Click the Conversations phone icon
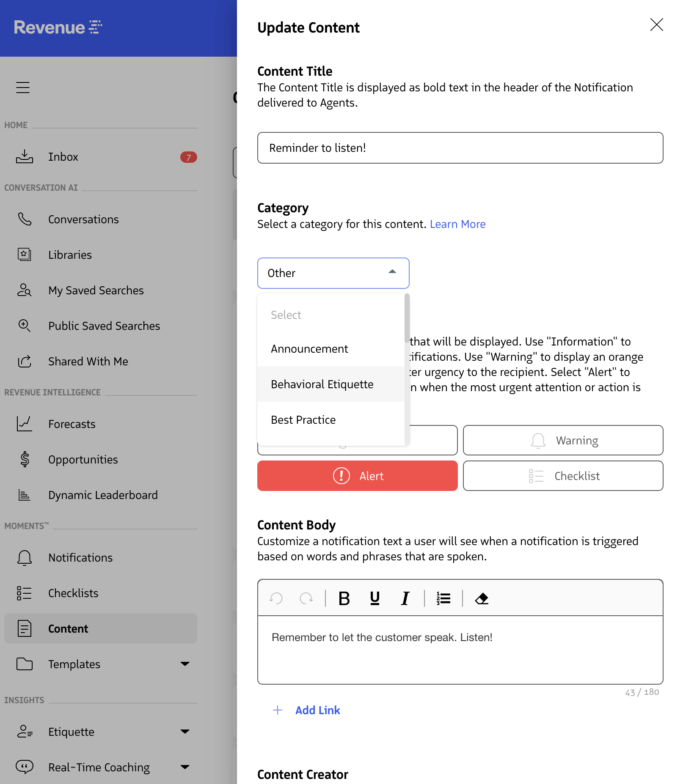683x784 pixels. click(x=25, y=219)
